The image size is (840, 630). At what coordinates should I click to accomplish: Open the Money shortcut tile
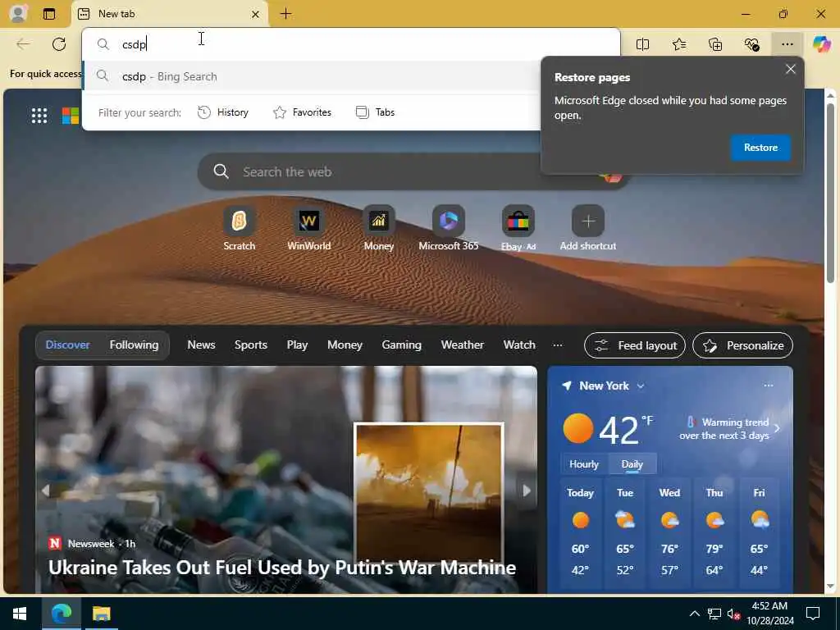tap(379, 229)
